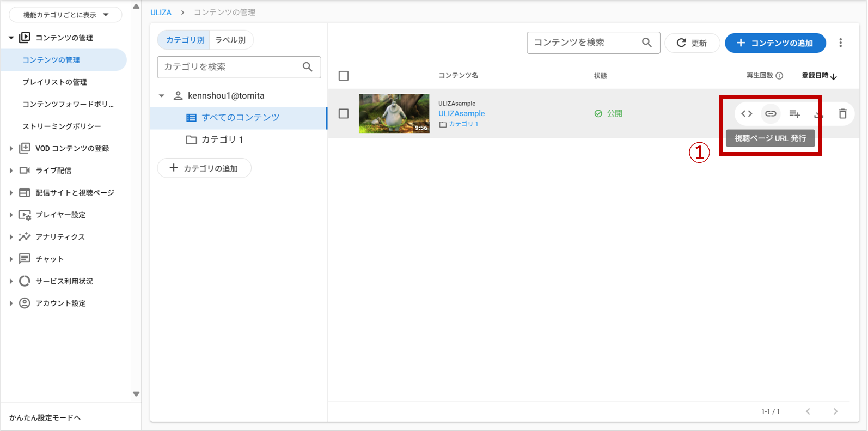Open the 機能カテゴリごとに表示 dropdown
Image resolution: width=868 pixels, height=431 pixels.
pyautogui.click(x=65, y=15)
